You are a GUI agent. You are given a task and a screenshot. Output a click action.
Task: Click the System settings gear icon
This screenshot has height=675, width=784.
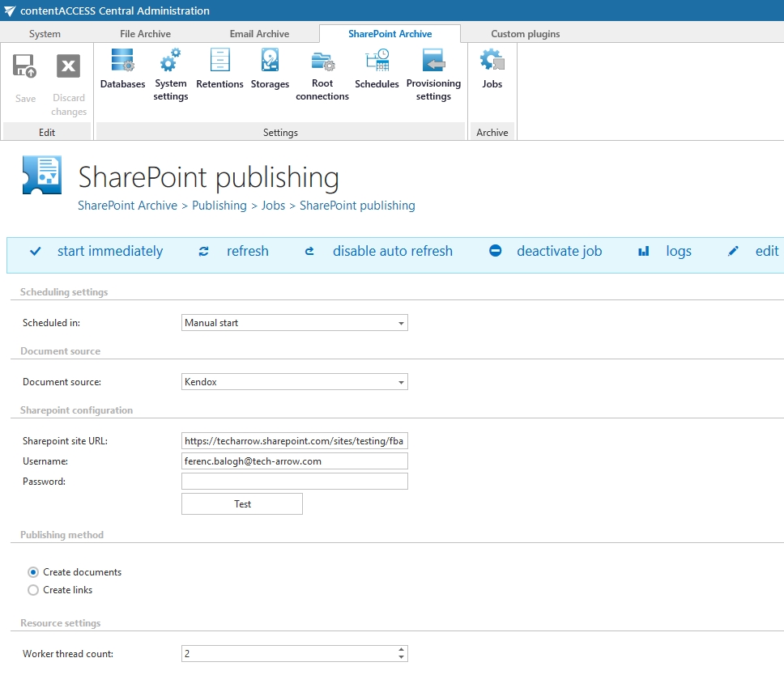(x=170, y=70)
